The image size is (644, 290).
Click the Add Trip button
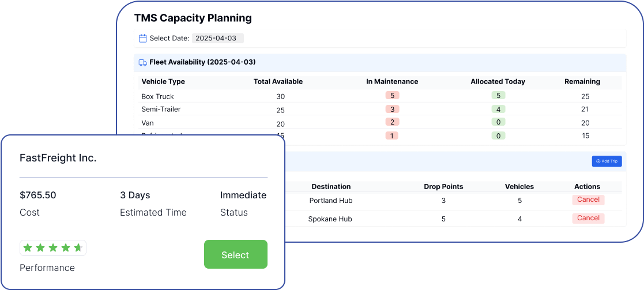pos(607,161)
